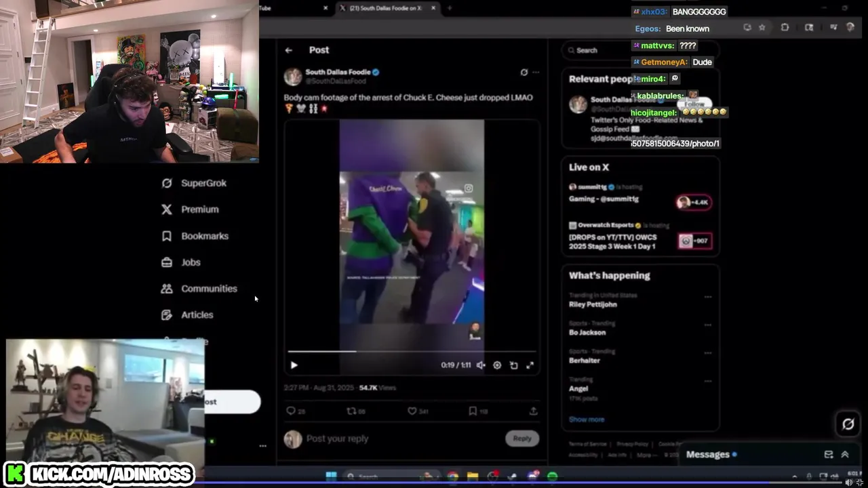Mute the video with the speaker icon
The width and height of the screenshot is (868, 488).
481,365
